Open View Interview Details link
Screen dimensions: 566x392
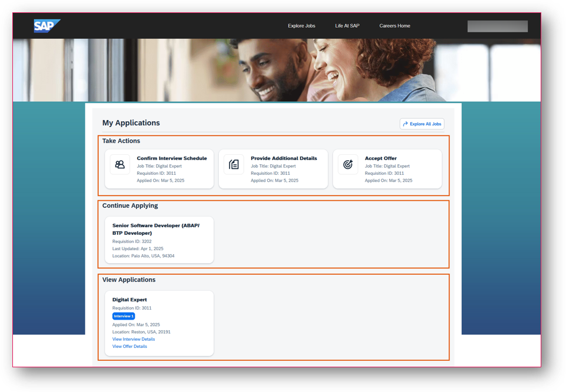(134, 339)
